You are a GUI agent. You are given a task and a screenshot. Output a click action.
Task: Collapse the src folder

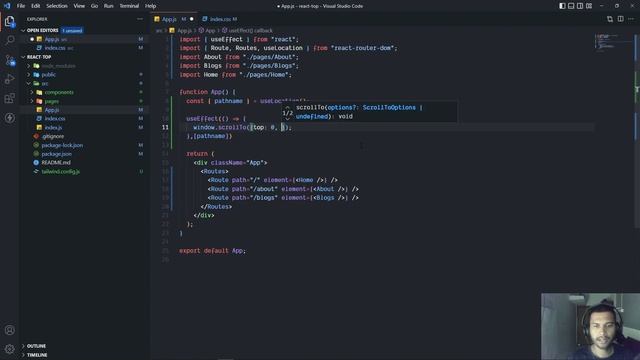[x=29, y=83]
